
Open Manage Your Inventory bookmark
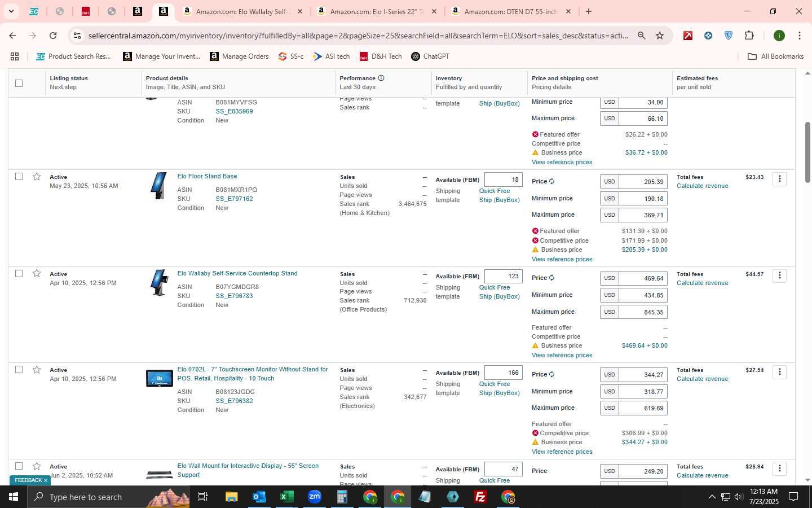pos(161,56)
